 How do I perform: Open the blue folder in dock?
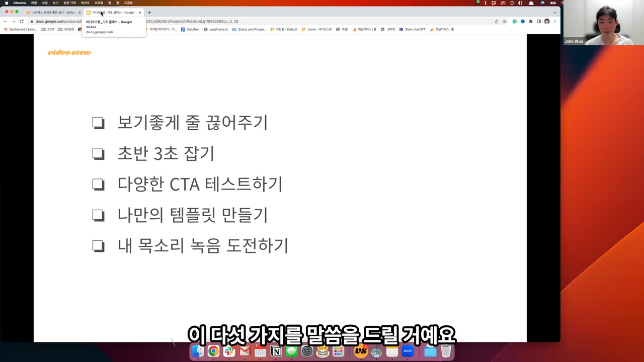click(430, 351)
